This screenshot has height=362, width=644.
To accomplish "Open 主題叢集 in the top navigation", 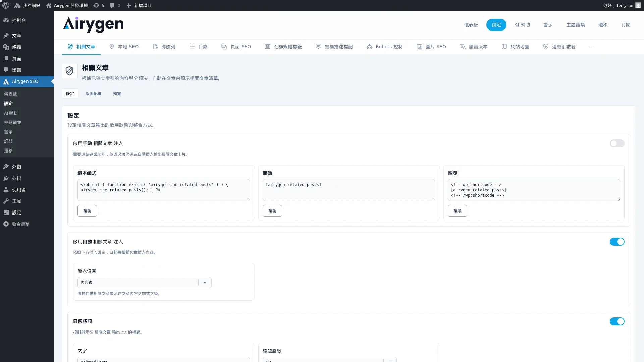I will coord(575,25).
